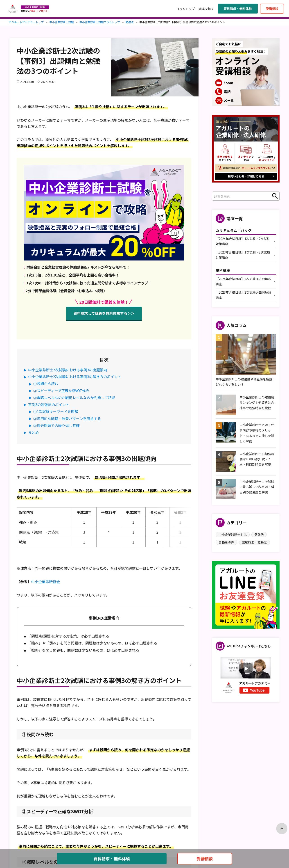Click the article hero image with notebook
Viewport: 289px width, 868px height.
(x=155, y=67)
